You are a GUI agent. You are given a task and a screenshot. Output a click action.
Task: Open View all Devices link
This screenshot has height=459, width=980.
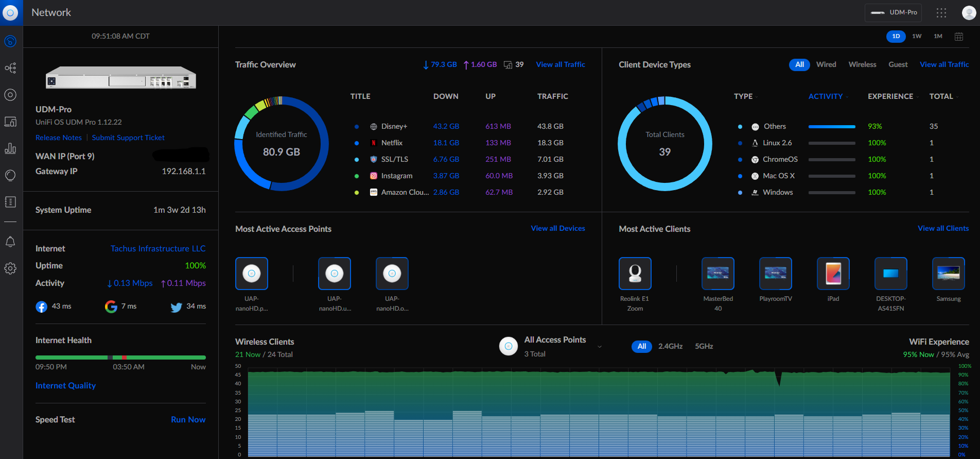pyautogui.click(x=558, y=228)
